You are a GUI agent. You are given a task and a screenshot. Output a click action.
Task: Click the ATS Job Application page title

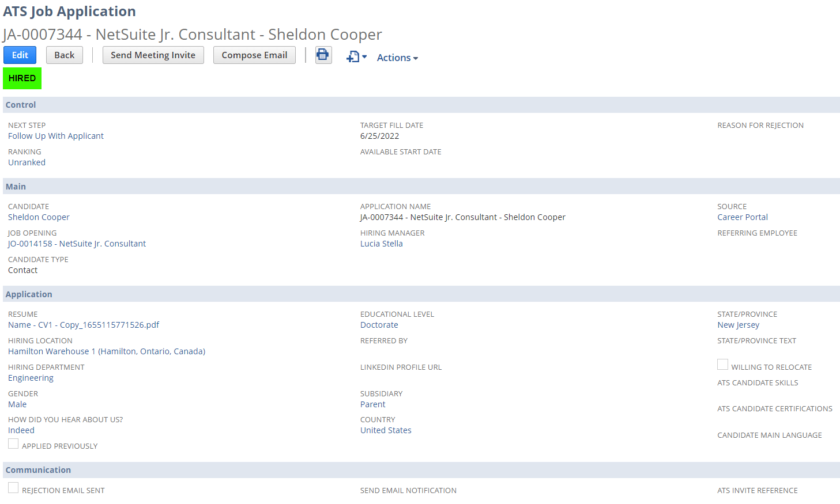click(70, 12)
